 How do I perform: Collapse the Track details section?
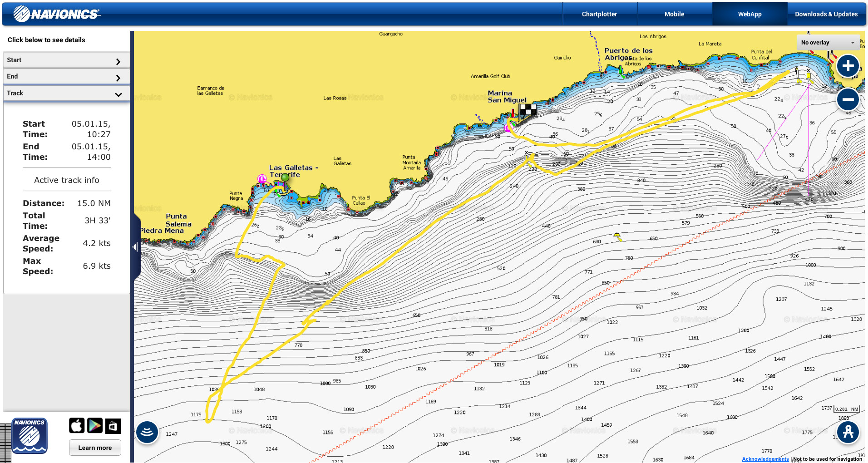[x=66, y=94]
